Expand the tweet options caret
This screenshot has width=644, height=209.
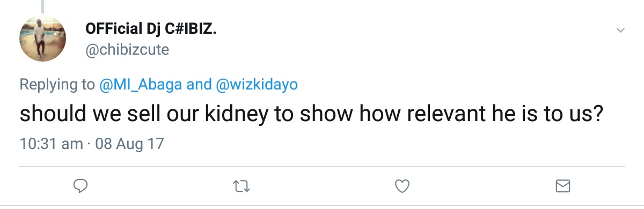click(x=620, y=31)
